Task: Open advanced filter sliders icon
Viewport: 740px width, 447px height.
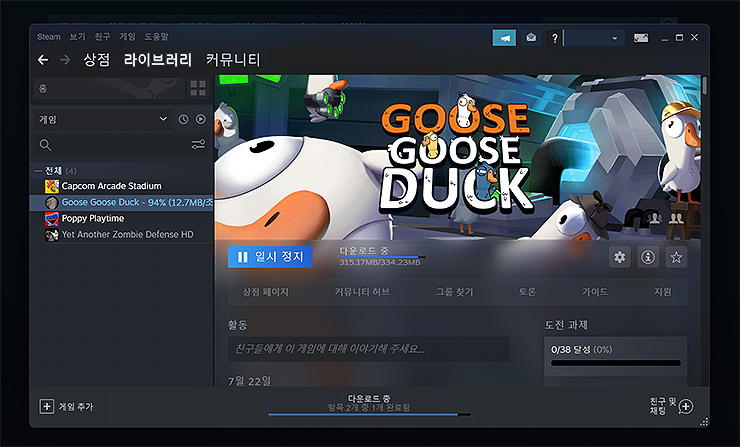Action: [x=198, y=144]
